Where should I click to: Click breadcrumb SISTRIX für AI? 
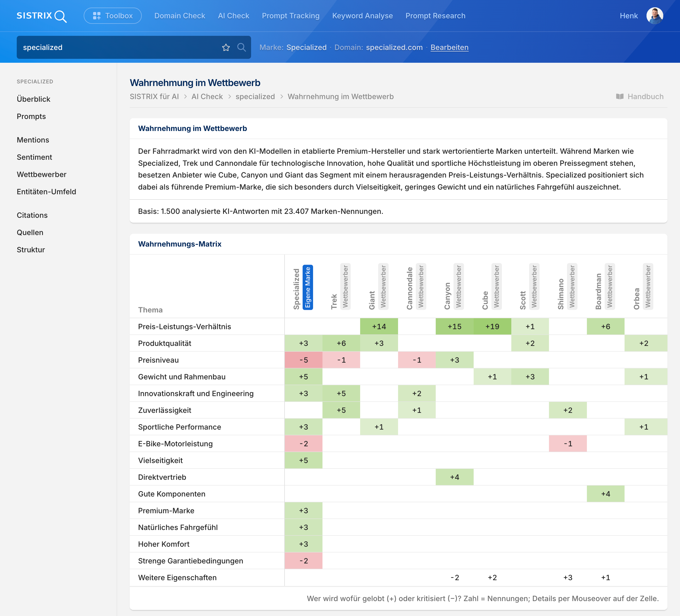click(154, 96)
